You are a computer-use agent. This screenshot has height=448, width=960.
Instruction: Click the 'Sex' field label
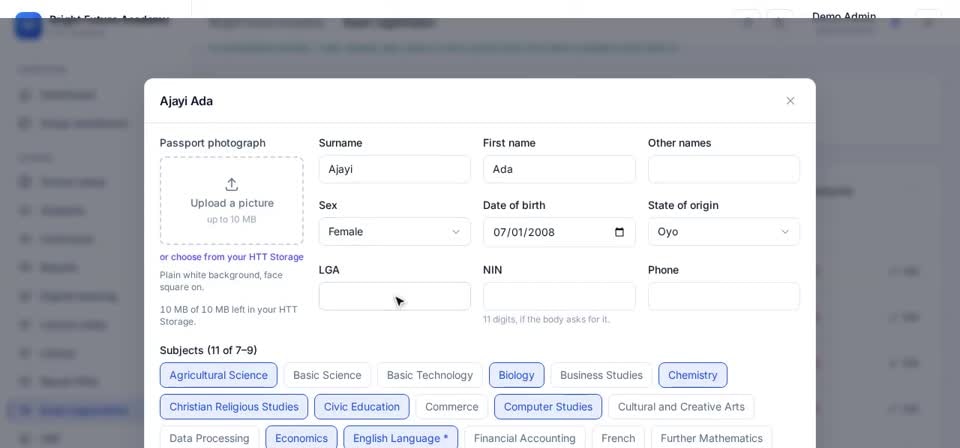328,205
